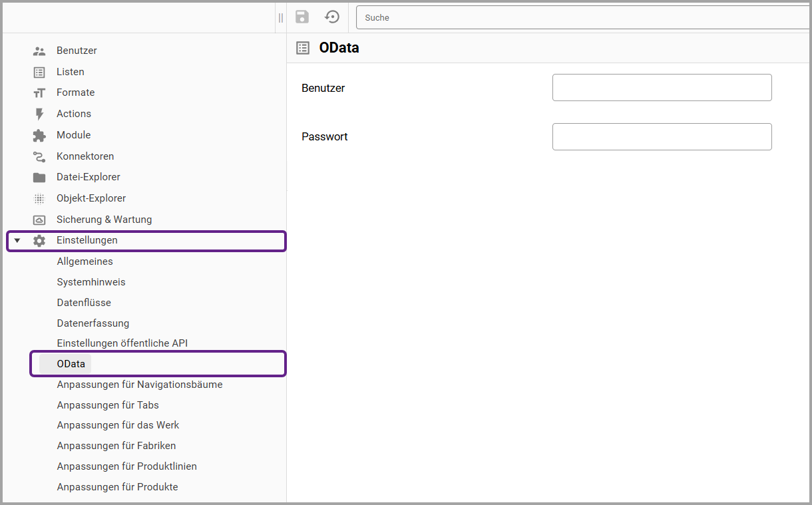
Task: Collapse the Einstellungen tree arrow
Action: [17, 241]
